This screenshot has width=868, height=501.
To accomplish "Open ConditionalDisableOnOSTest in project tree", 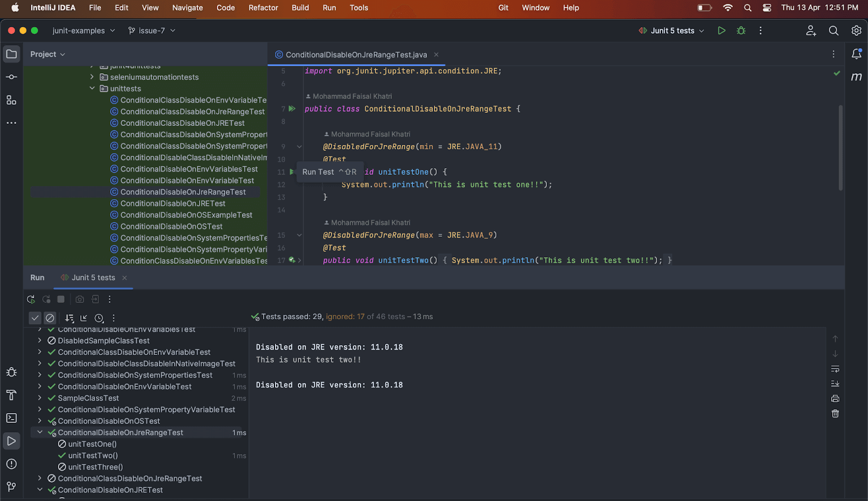I will pyautogui.click(x=171, y=226).
